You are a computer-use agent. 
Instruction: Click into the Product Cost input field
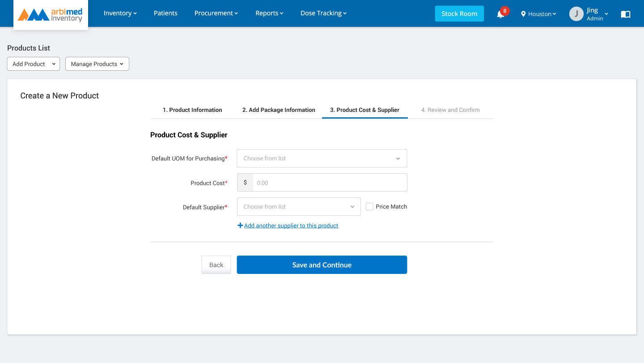330,183
